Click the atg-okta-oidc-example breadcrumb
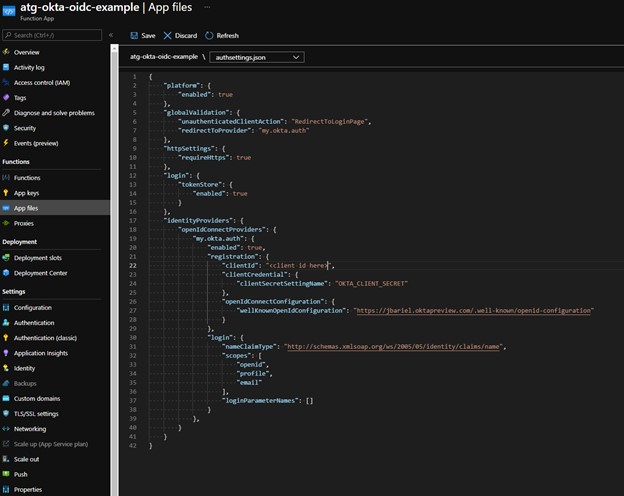The width and height of the screenshot is (624, 496). 163,57
